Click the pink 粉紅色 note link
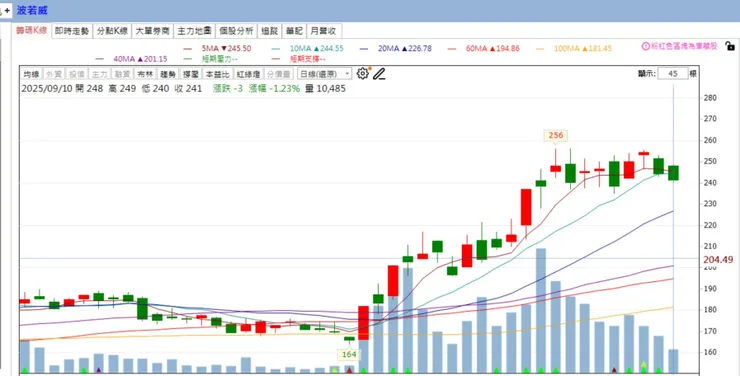 tap(684, 46)
